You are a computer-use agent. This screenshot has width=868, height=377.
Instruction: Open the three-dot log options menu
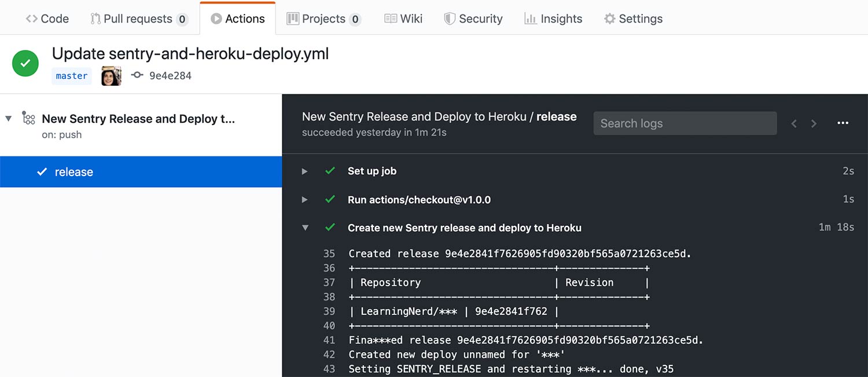[x=843, y=123]
